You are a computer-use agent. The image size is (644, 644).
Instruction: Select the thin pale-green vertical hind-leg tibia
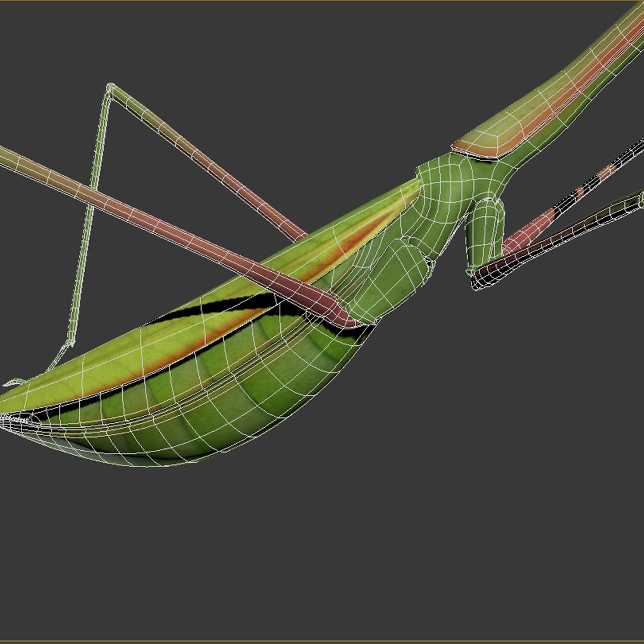tap(88, 218)
